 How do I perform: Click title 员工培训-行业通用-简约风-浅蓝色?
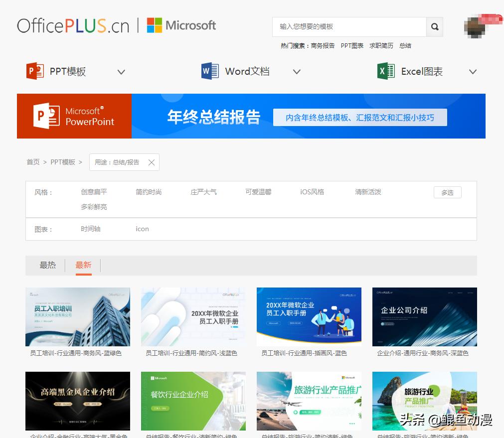tap(191, 353)
